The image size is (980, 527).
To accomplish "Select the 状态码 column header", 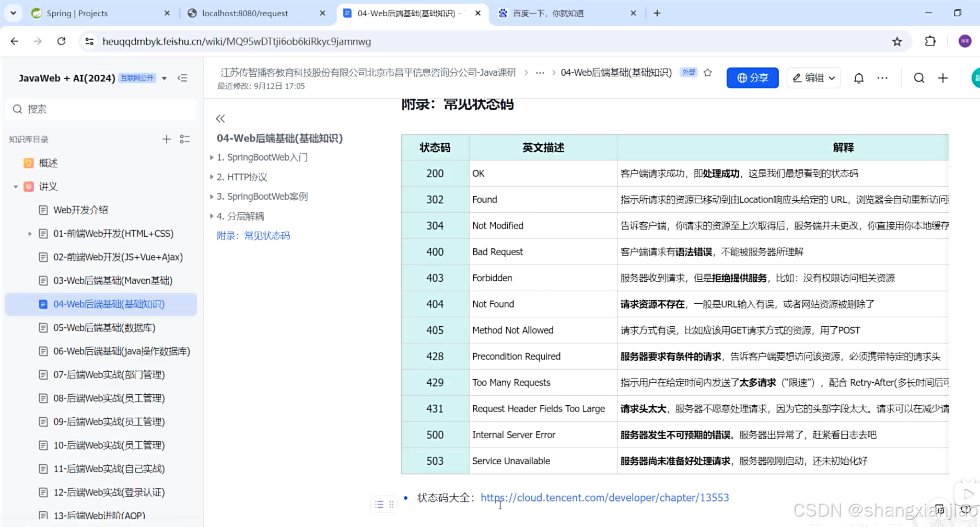I will click(435, 147).
